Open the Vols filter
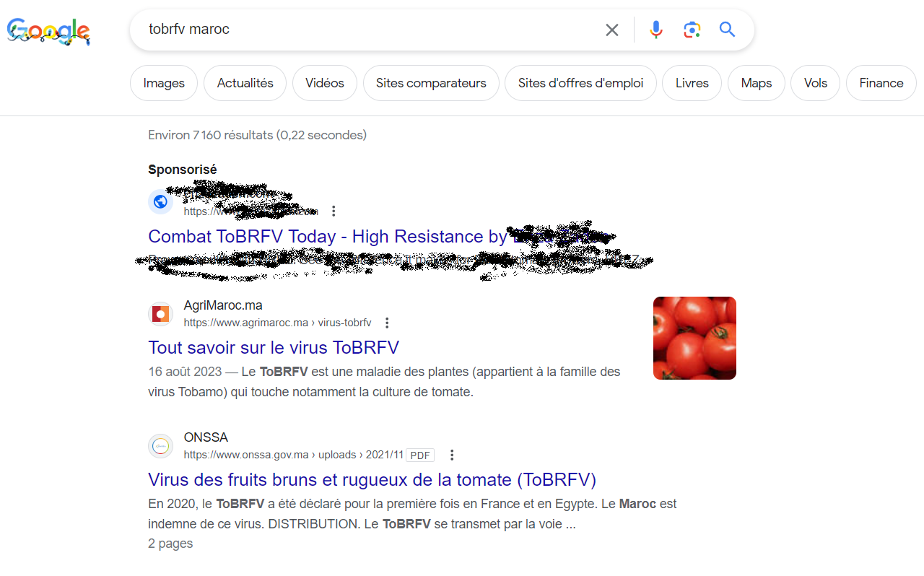 tap(816, 83)
